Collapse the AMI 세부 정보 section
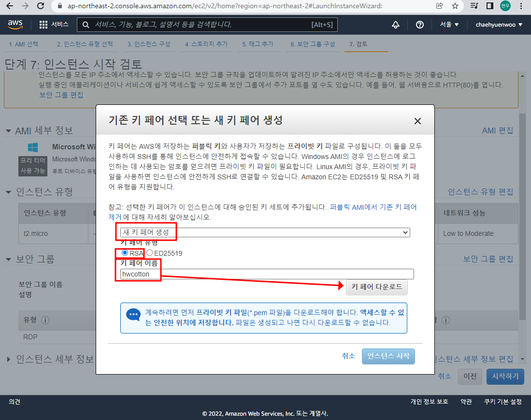531x420 pixels. (8, 131)
